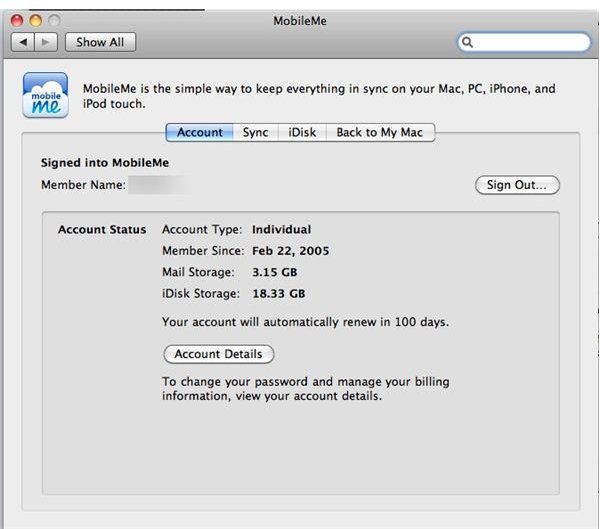
Task: Click the 'MobileMe is the simple way' description
Action: 319,96
